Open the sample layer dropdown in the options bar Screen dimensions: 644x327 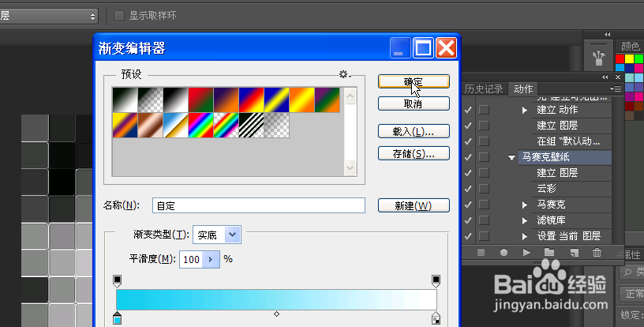pyautogui.click(x=49, y=17)
